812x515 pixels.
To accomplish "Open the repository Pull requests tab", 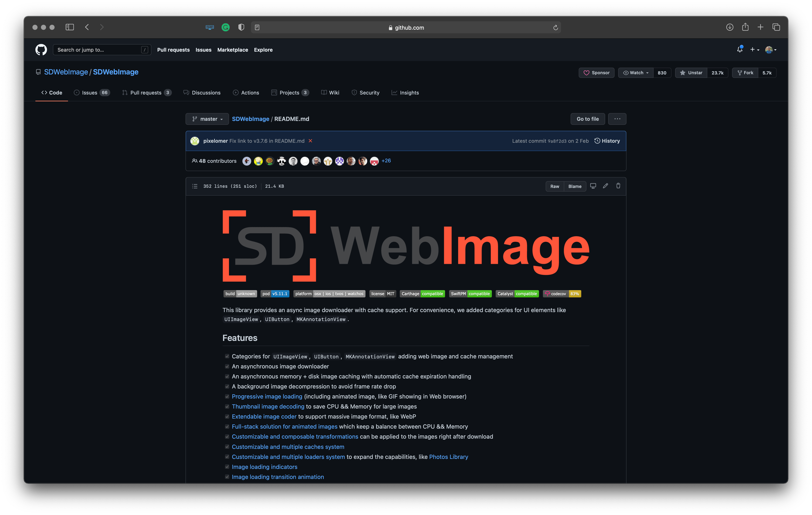I will (x=147, y=92).
